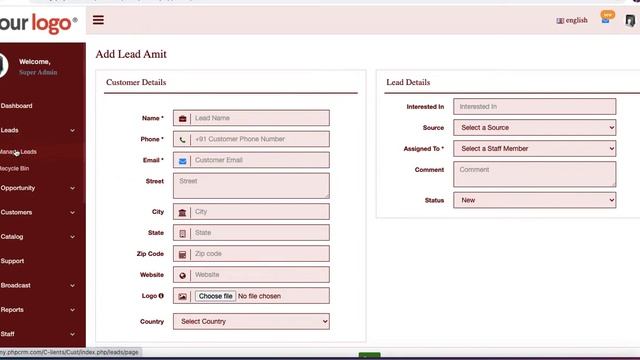This screenshot has height=360, width=640.
Task: Expand the Staff sidebar chevron
Action: point(72,334)
